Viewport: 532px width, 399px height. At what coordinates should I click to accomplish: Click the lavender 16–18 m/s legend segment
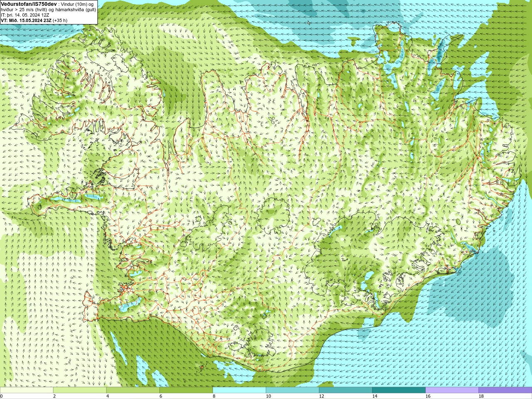(452, 390)
